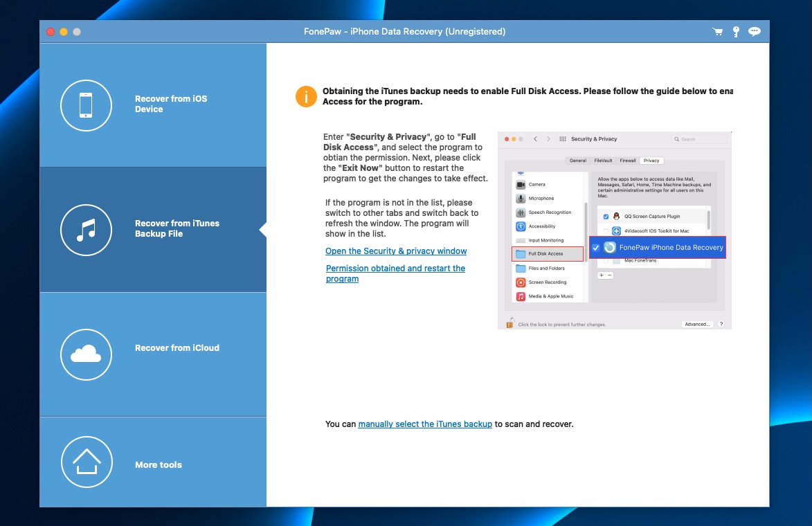The height and width of the screenshot is (526, 812).
Task: Open the Security & privacy window link
Action: 396,251
